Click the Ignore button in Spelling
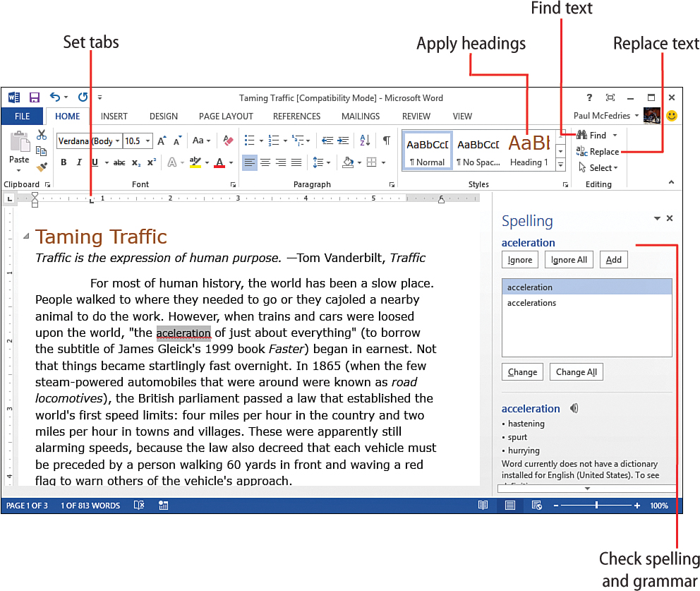Image resolution: width=700 pixels, height=591 pixels. click(x=520, y=260)
